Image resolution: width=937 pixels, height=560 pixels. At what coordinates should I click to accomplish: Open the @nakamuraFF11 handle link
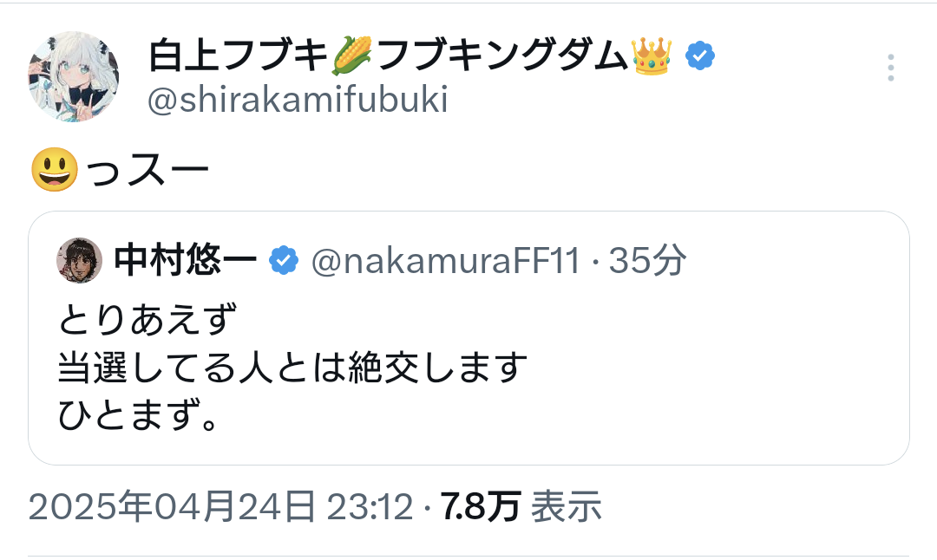(x=445, y=260)
